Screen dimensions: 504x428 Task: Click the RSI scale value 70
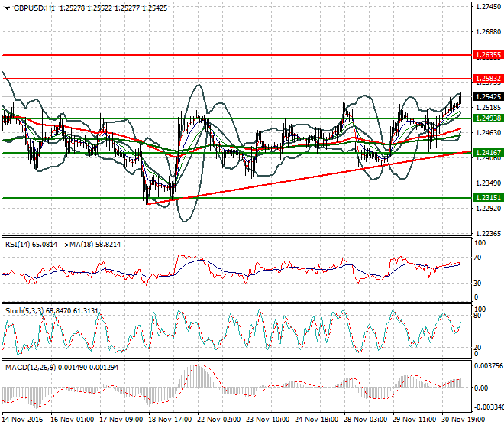pyautogui.click(x=478, y=258)
